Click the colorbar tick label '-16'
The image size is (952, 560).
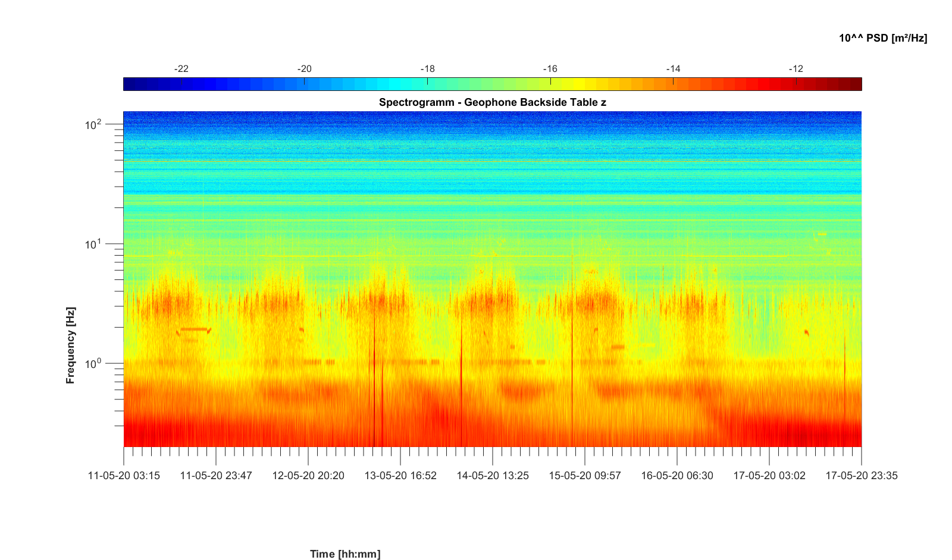click(x=550, y=69)
